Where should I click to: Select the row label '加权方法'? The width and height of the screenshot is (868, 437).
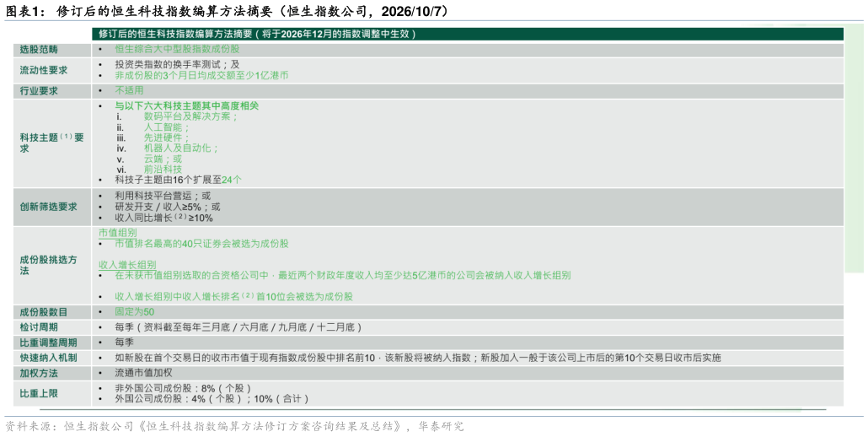39,373
